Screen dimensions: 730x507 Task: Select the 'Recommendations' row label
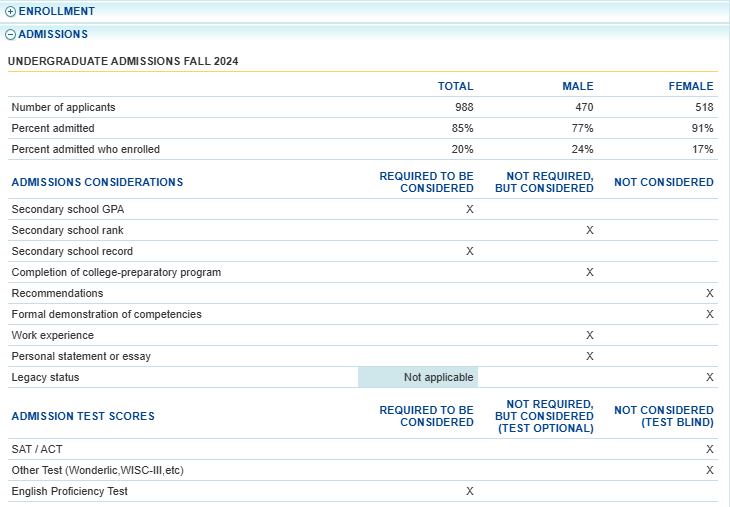coord(57,293)
